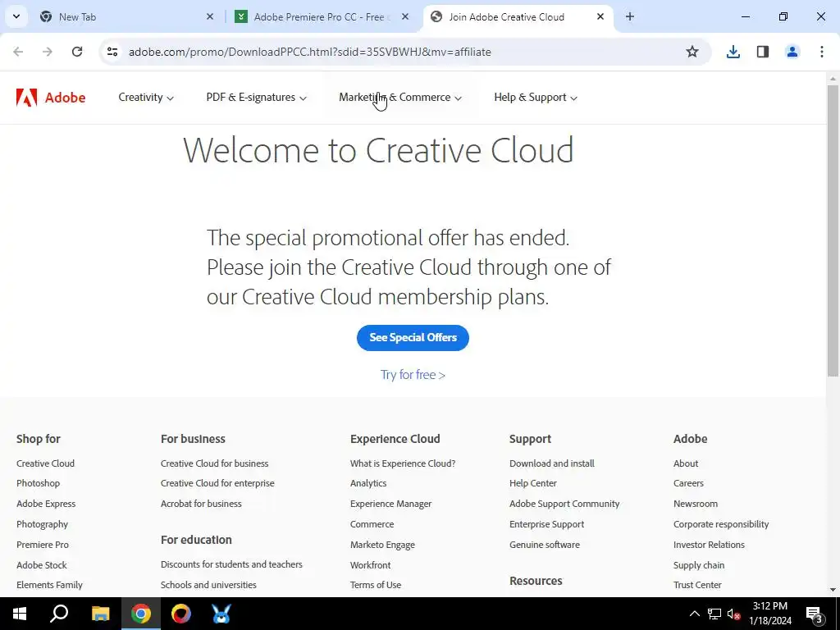Open Acrobat for business link
840x630 pixels.
201,504
